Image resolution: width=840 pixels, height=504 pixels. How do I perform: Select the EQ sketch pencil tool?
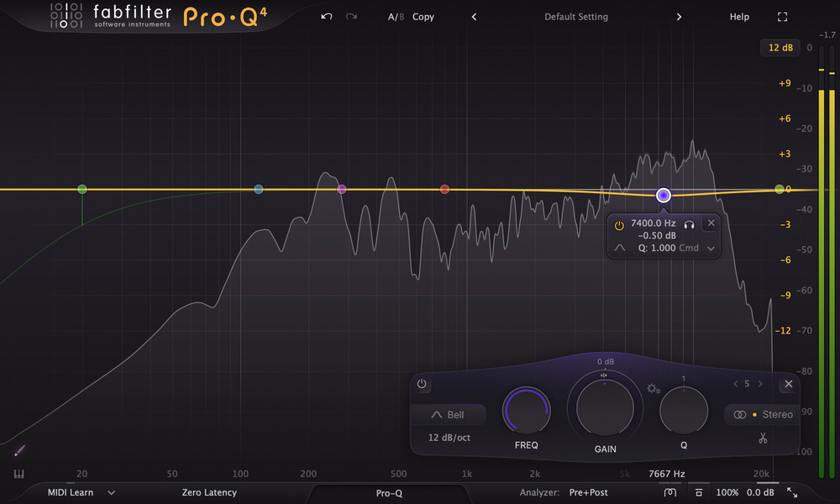[x=19, y=451]
